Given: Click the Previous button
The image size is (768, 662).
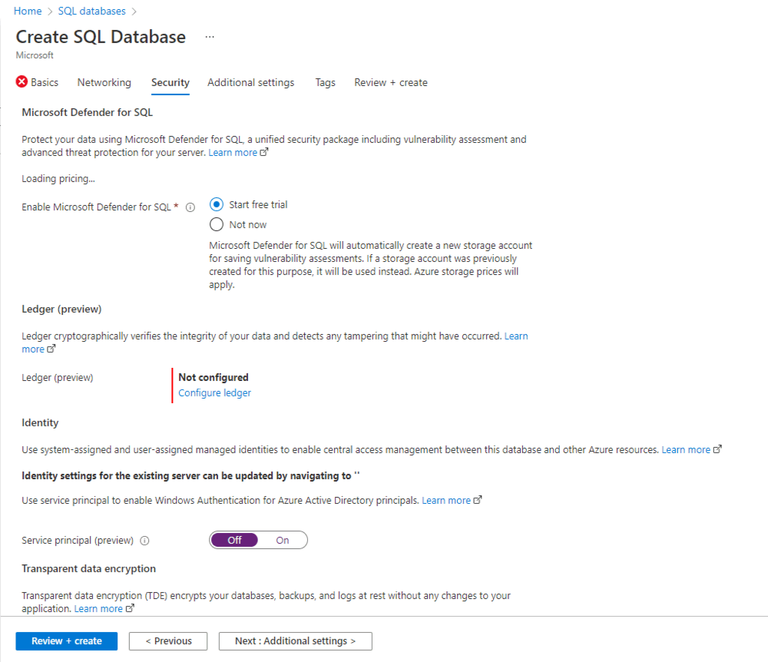Looking at the screenshot, I should [168, 641].
